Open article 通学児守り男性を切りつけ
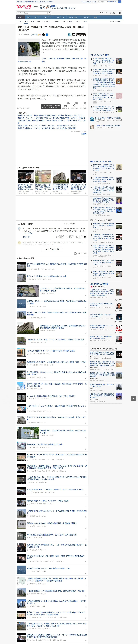The image size is (138, 644). pos(48,568)
